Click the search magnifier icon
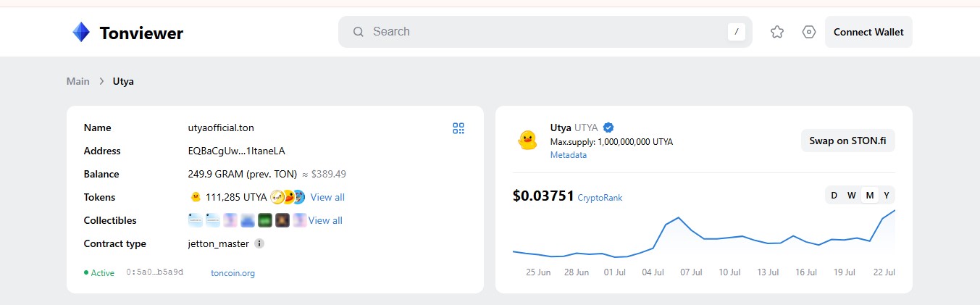This screenshot has width=980, height=305. tap(358, 32)
